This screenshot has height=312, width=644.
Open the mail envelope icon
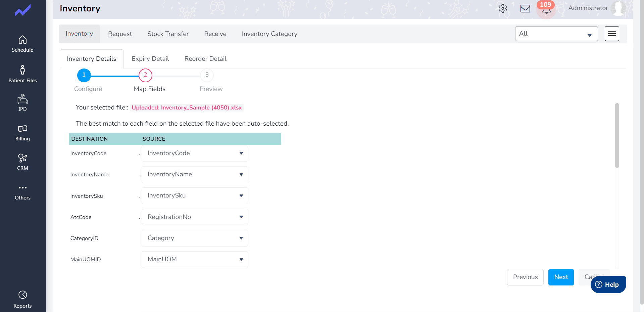click(525, 8)
